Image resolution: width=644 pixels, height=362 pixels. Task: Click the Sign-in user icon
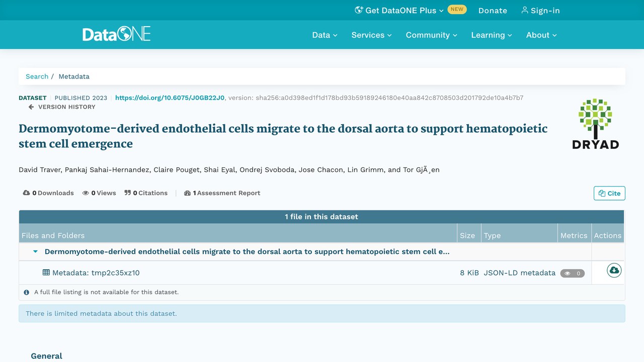point(525,10)
